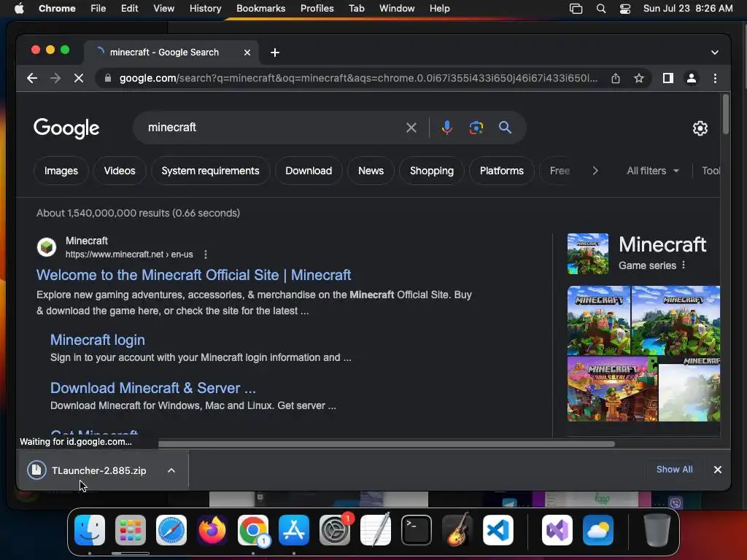Select the Download filter chip
This screenshot has height=560, width=747.
point(309,171)
